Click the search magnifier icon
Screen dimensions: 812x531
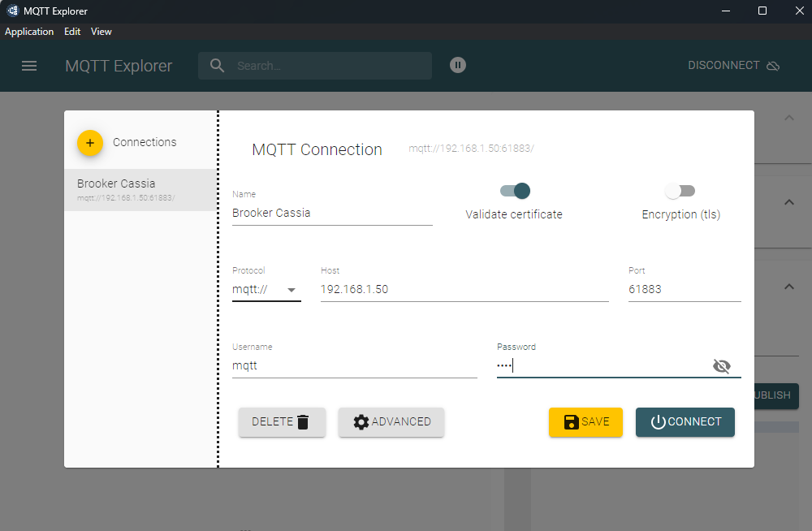point(217,65)
